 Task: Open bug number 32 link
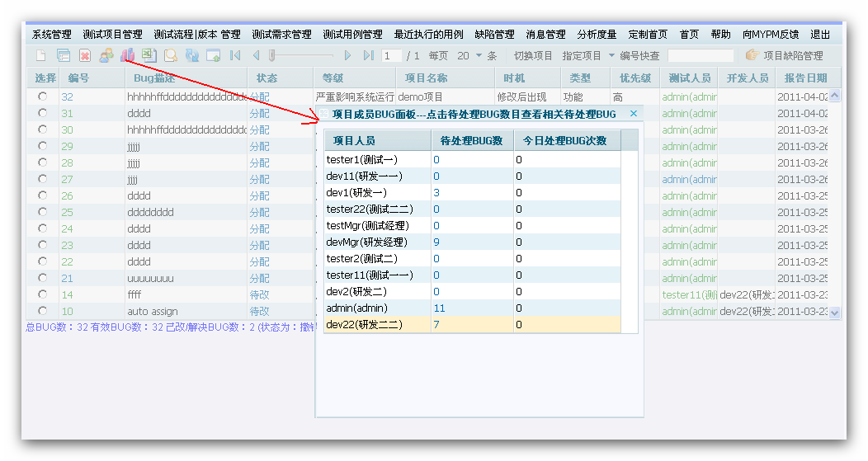(67, 96)
